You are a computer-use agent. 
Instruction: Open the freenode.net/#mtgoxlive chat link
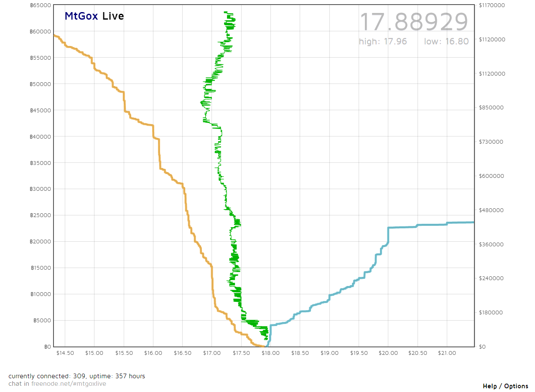69,384
